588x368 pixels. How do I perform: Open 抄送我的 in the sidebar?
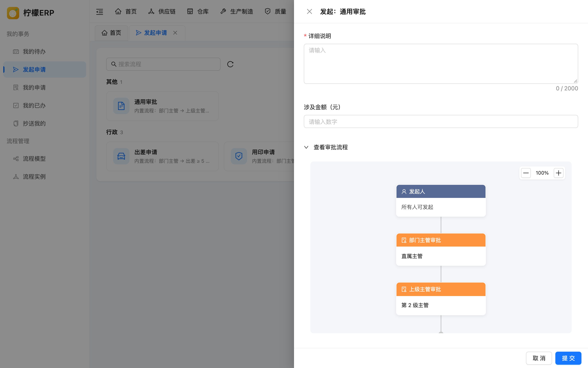click(45, 124)
